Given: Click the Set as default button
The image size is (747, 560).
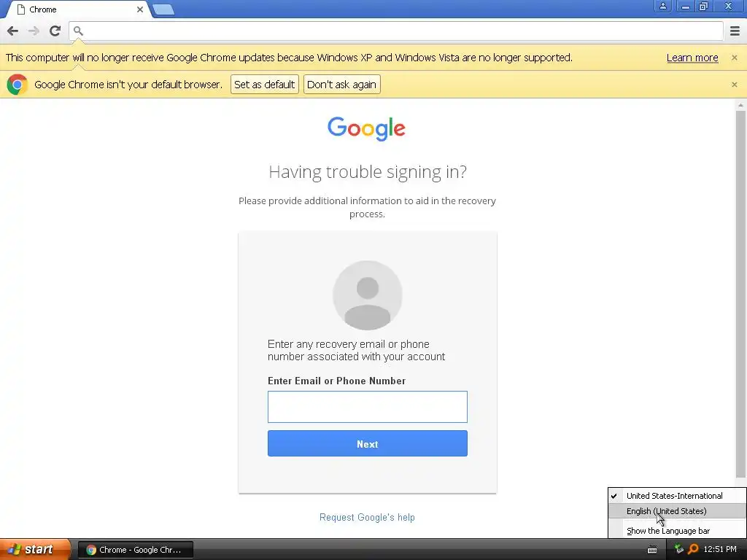Looking at the screenshot, I should pyautogui.click(x=264, y=85).
